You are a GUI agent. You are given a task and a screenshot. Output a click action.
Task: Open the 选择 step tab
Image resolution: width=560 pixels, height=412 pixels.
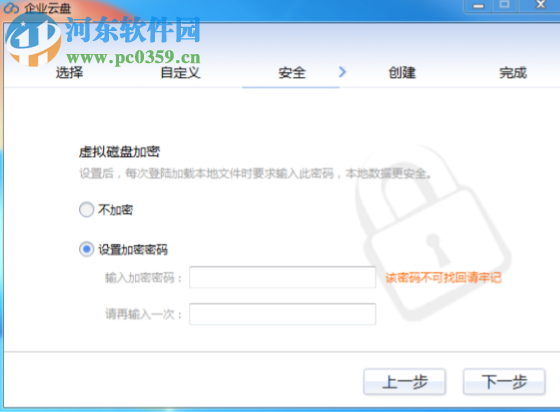[69, 72]
